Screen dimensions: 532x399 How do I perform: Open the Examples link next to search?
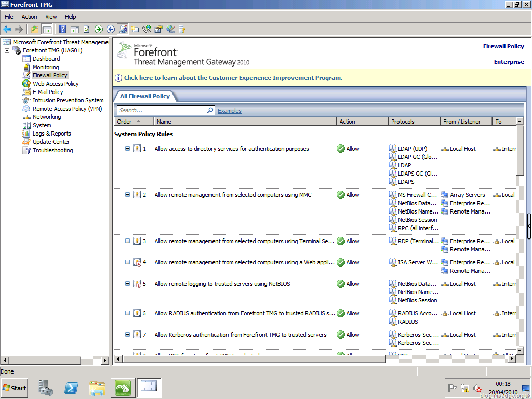point(229,111)
